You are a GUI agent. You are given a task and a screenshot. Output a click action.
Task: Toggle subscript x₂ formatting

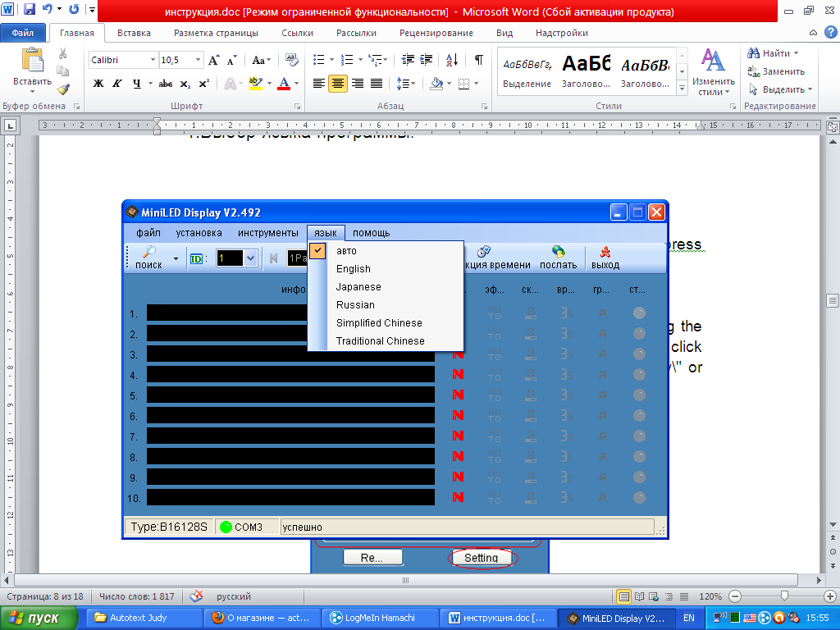[x=185, y=84]
